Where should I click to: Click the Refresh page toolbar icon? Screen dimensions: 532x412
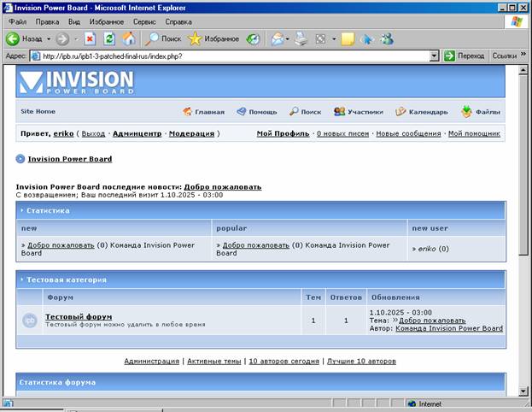pos(109,38)
